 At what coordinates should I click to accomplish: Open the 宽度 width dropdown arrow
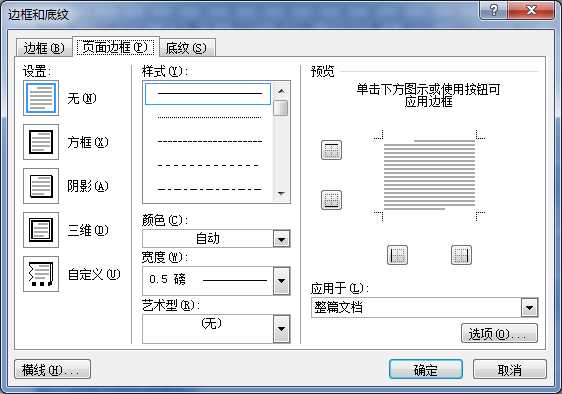(281, 281)
